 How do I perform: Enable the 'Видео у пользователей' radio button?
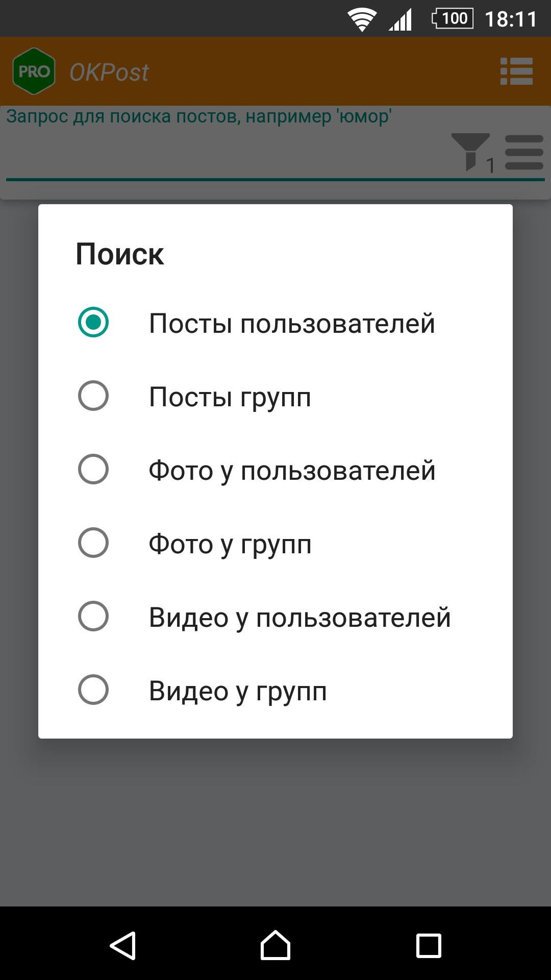[x=93, y=617]
